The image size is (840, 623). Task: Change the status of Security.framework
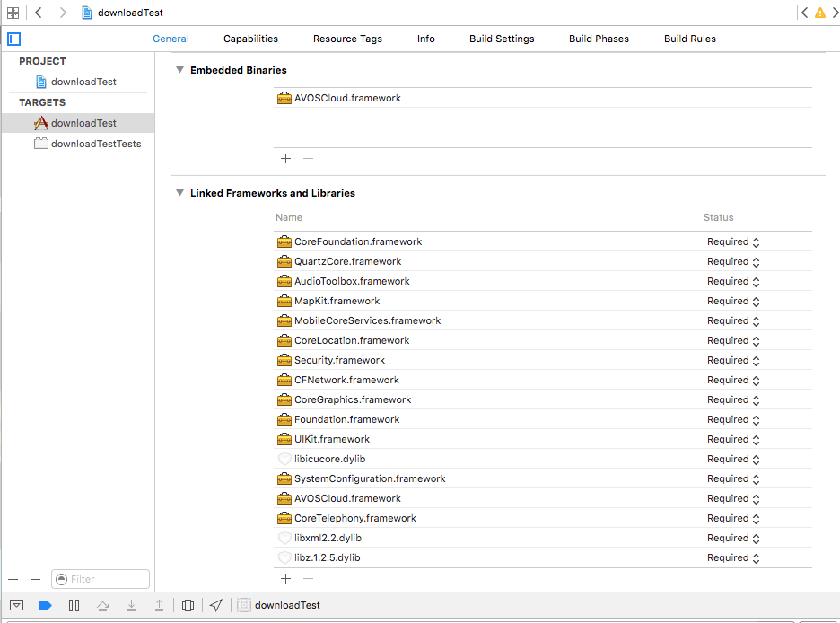coord(733,361)
